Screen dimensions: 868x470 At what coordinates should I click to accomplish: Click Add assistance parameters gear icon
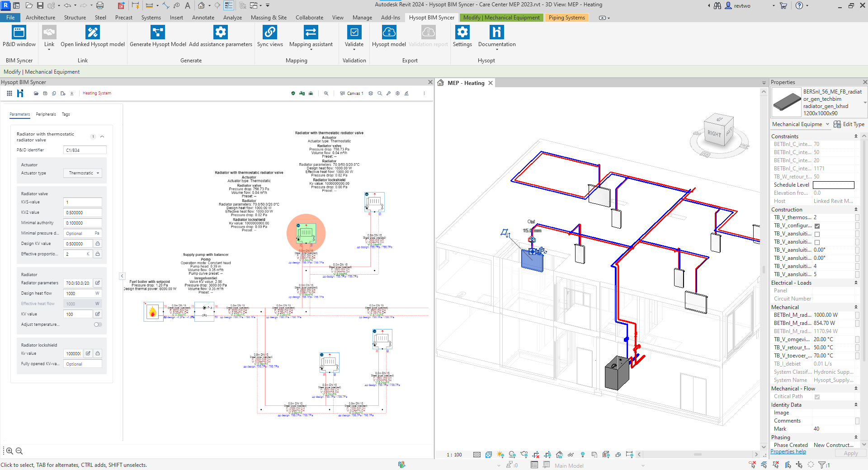(x=220, y=33)
